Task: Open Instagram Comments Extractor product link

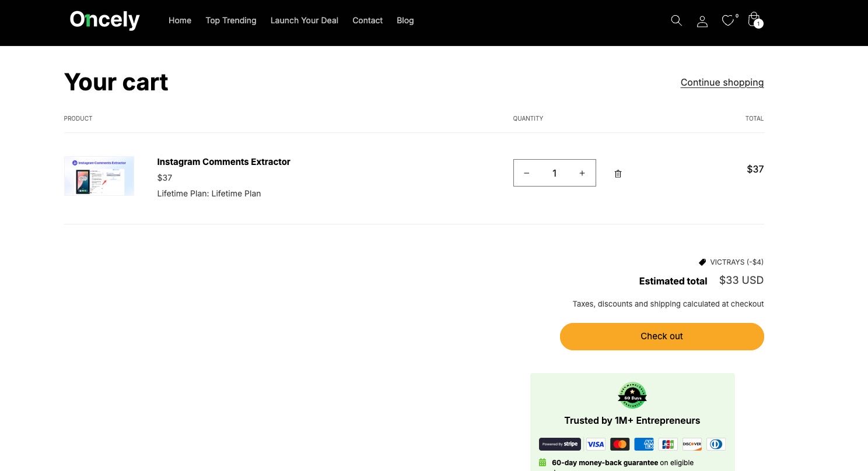Action: [223, 162]
